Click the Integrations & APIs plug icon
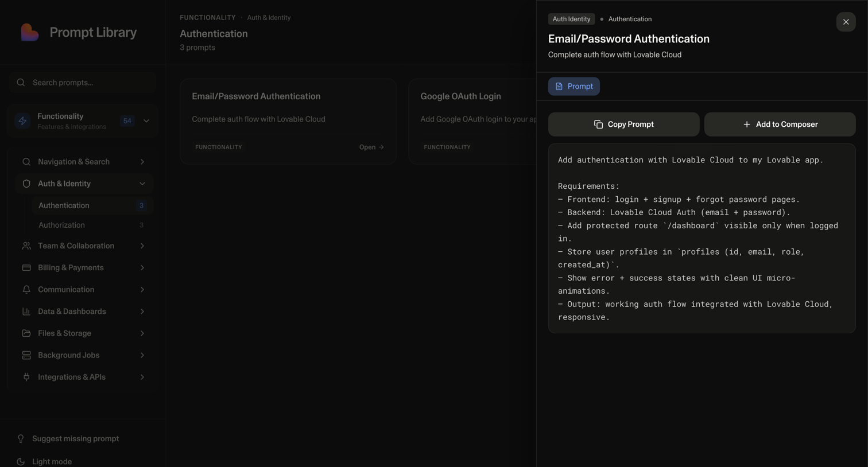The width and height of the screenshot is (868, 467). pos(26,377)
